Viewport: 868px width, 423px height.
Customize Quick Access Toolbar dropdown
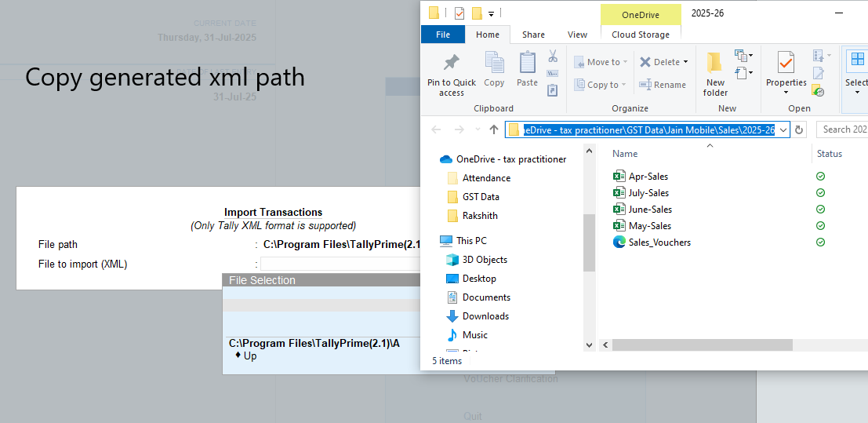click(491, 13)
